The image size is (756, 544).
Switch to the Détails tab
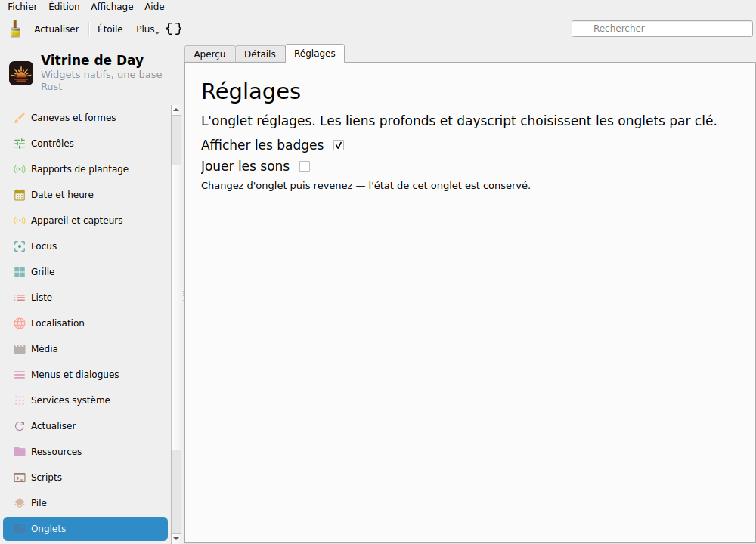(x=260, y=54)
